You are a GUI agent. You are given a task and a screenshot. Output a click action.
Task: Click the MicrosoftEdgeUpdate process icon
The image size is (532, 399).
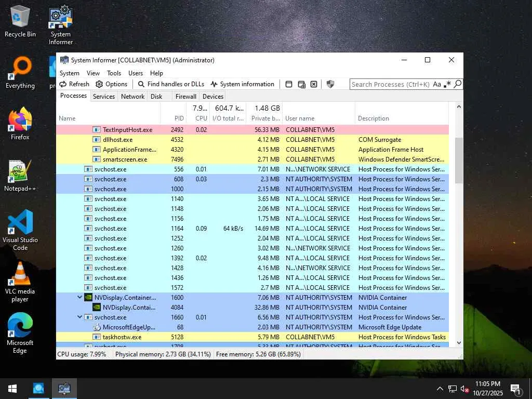click(97, 327)
